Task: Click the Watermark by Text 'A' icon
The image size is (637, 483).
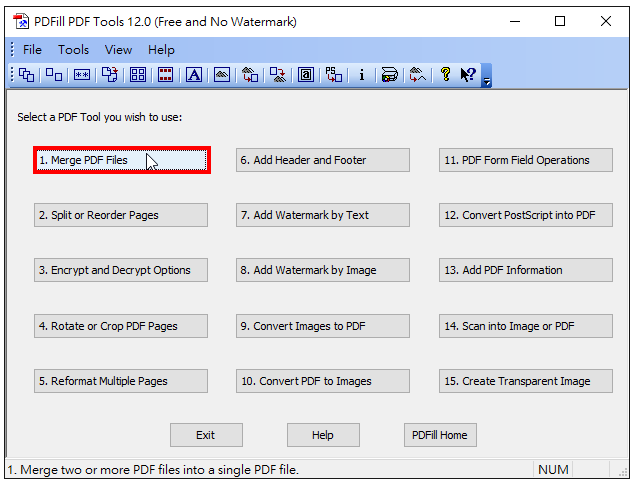Action: click(194, 75)
